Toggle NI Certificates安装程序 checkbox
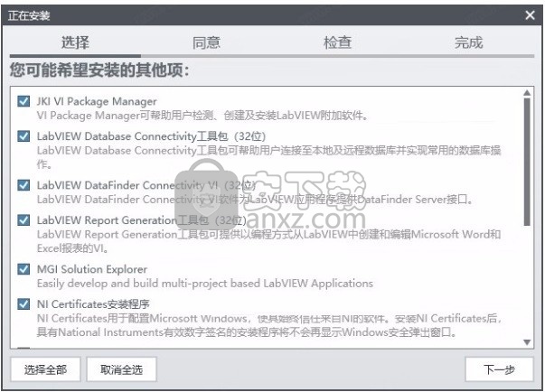Viewport: 545px width, 392px height. point(23,304)
